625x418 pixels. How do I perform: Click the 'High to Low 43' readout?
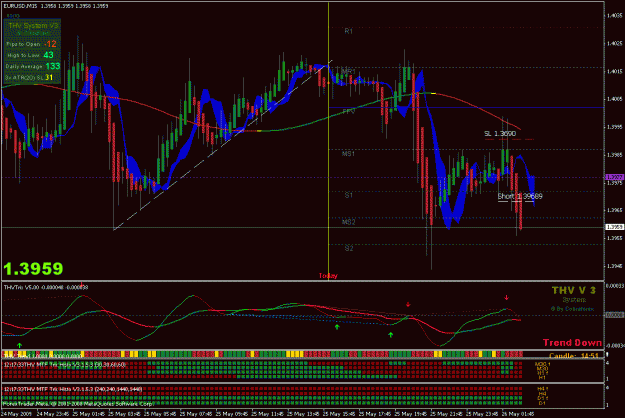pos(30,55)
